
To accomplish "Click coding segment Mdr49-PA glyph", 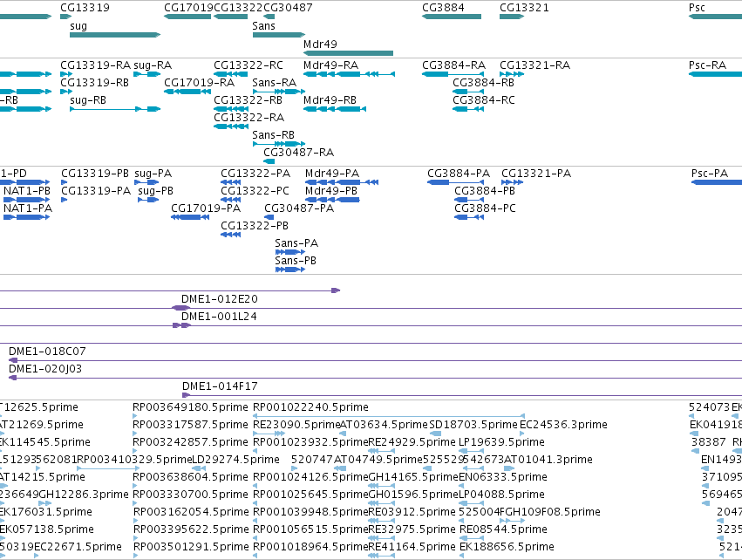I will (x=342, y=182).
